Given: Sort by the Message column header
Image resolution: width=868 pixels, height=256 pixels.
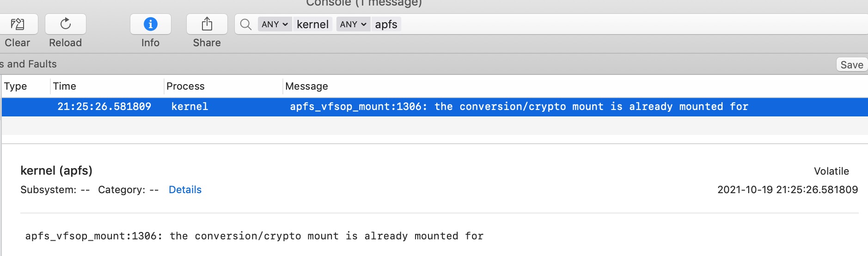Looking at the screenshot, I should [306, 86].
